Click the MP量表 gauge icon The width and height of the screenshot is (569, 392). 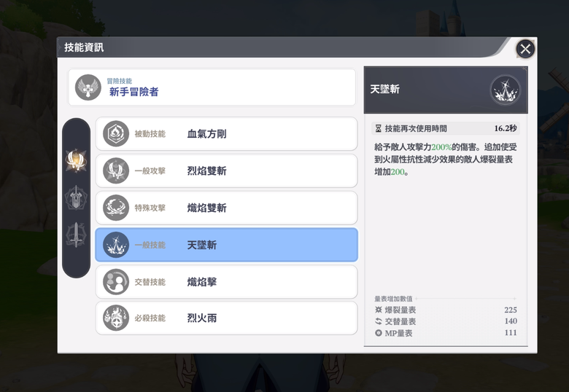tap(379, 333)
